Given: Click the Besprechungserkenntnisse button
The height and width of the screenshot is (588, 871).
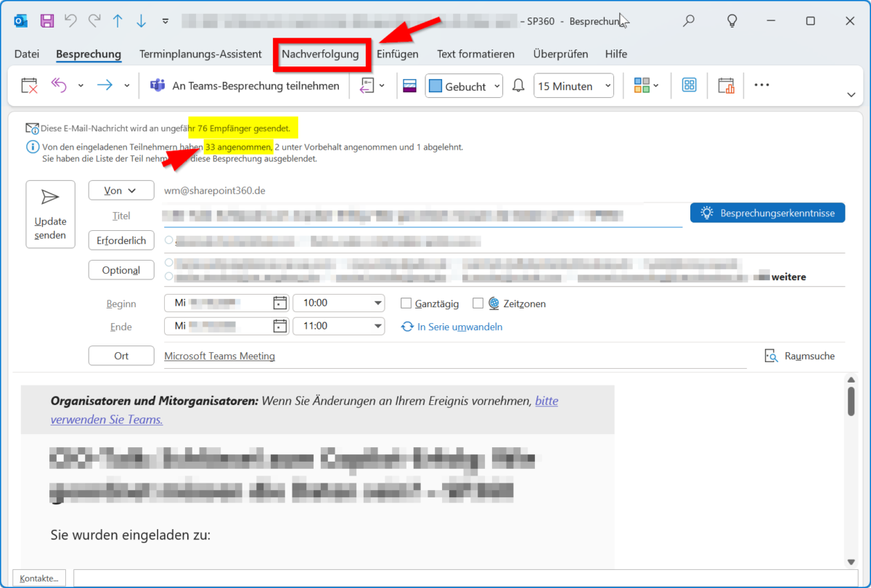Looking at the screenshot, I should click(767, 213).
